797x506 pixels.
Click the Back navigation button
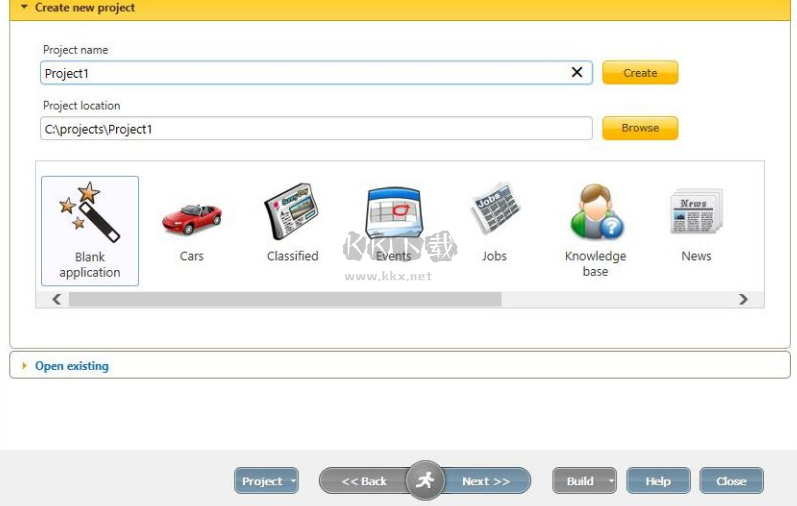tap(363, 481)
